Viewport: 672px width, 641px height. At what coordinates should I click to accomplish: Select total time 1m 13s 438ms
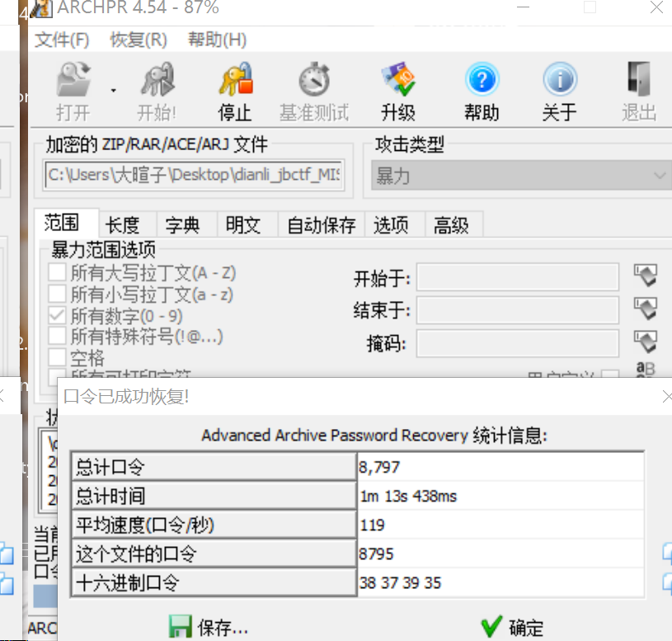click(408, 496)
